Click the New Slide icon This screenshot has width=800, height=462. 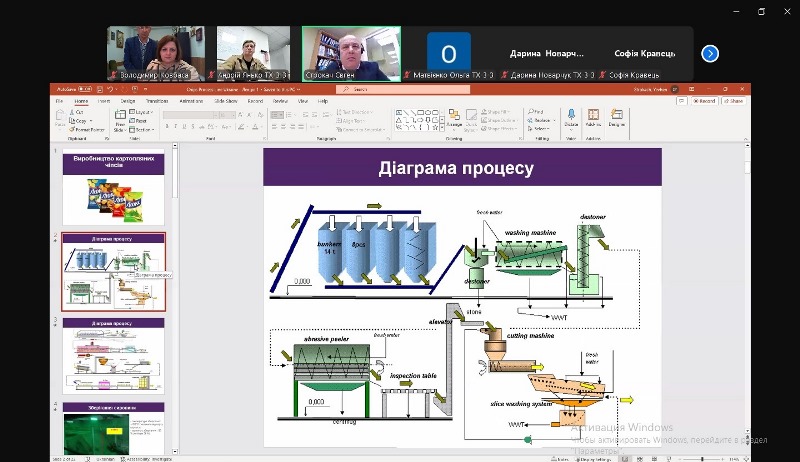(x=120, y=114)
